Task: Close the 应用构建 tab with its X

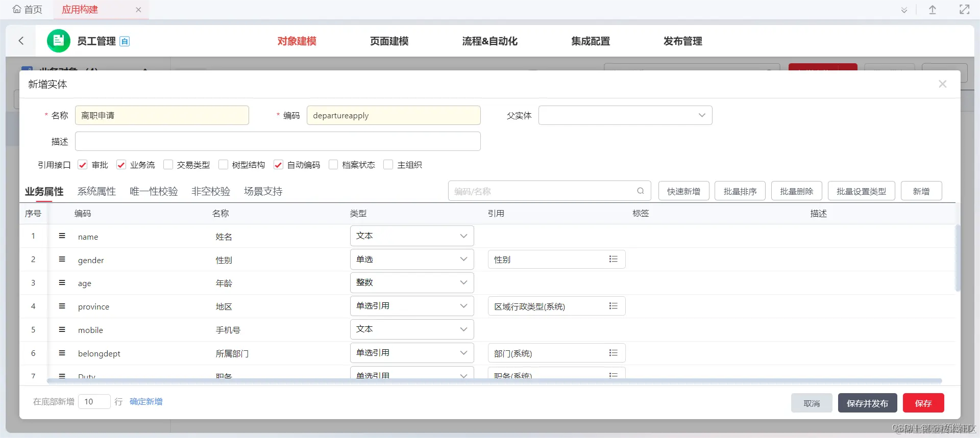Action: tap(138, 10)
